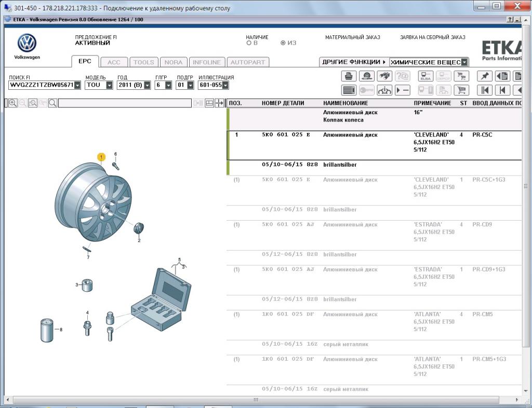This screenshot has width=532, height=408.
Task: Click callout number 8 cylinder on illustration
Action: (61, 330)
